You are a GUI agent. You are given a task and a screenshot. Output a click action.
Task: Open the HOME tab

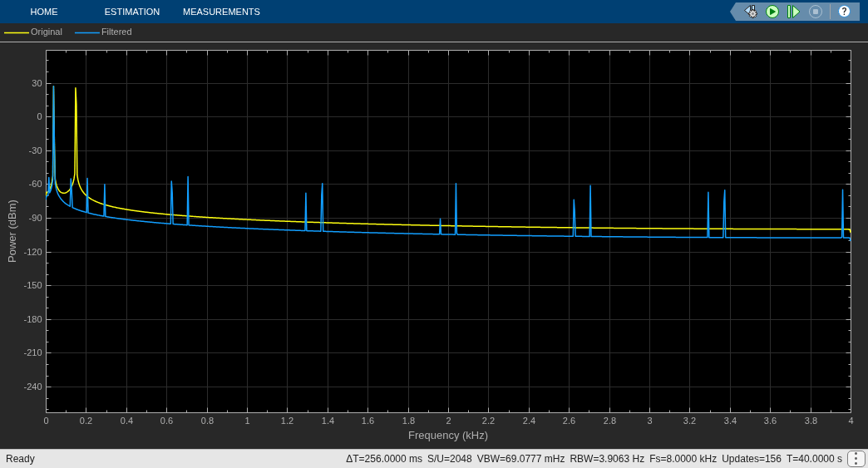click(44, 12)
